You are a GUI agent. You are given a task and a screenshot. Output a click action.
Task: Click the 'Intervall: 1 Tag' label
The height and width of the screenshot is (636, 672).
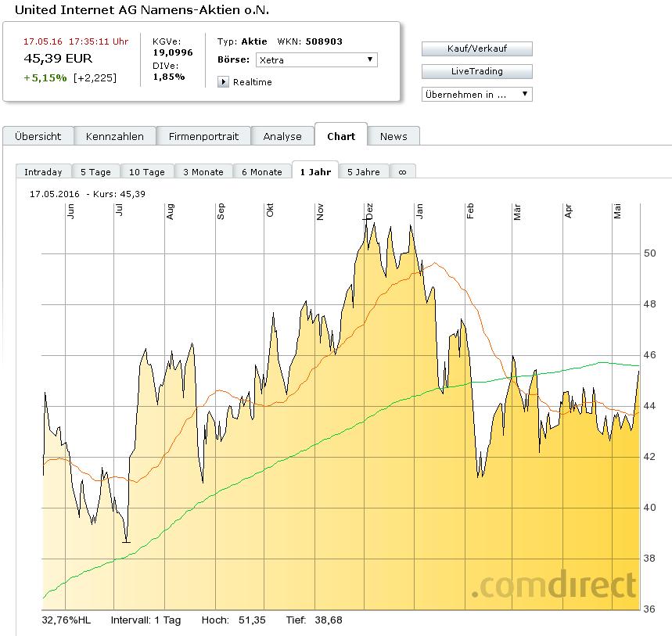[x=146, y=620]
